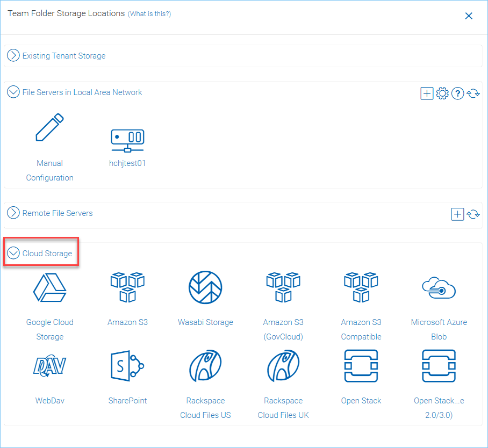The width and height of the screenshot is (488, 448).
Task: Select Rackspace Cloud Files US
Action: coord(205,366)
